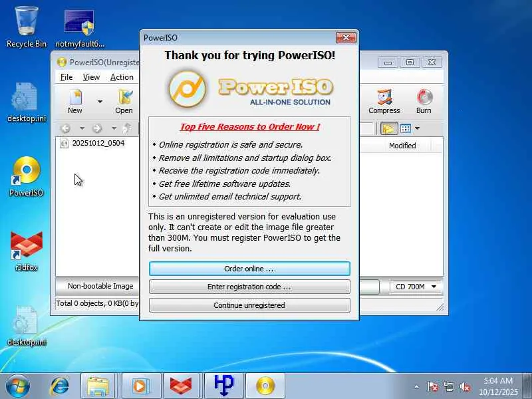Click the Order online button
This screenshot has width=532, height=399.
249,269
